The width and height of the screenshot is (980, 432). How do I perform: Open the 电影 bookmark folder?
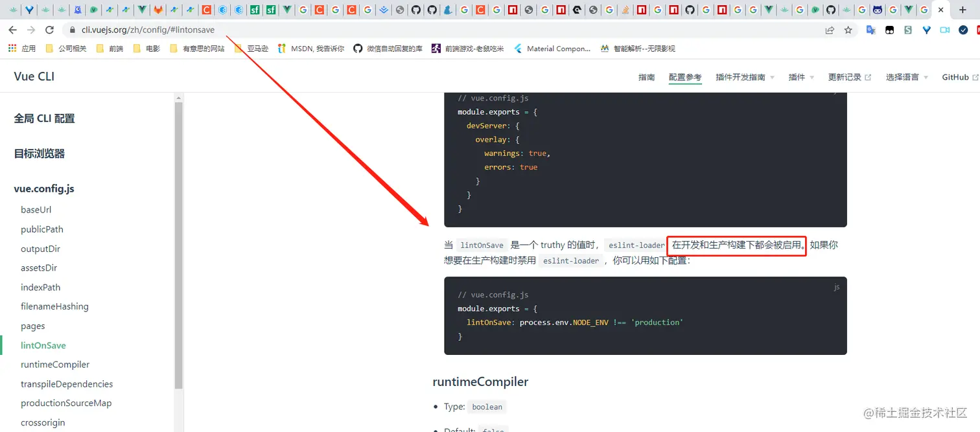tap(146, 49)
